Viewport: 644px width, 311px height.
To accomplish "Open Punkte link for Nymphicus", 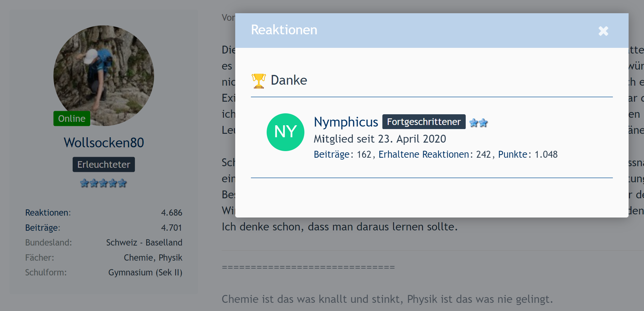I will (513, 155).
